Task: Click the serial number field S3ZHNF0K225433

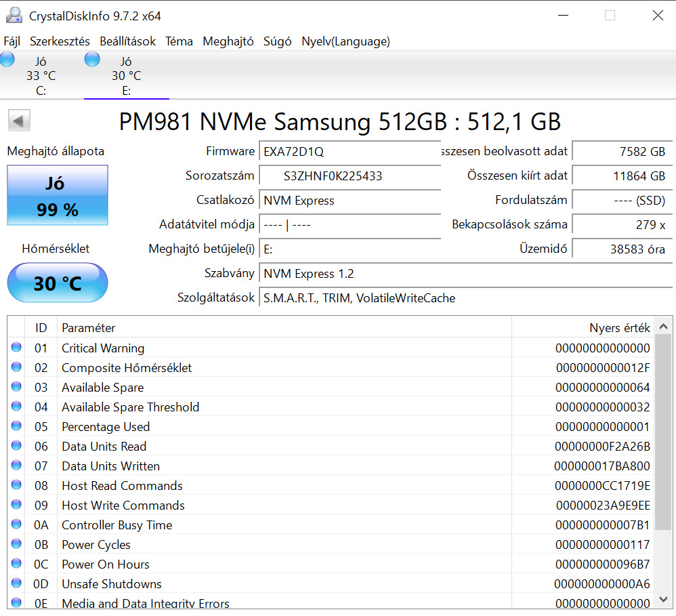Action: pyautogui.click(x=350, y=176)
